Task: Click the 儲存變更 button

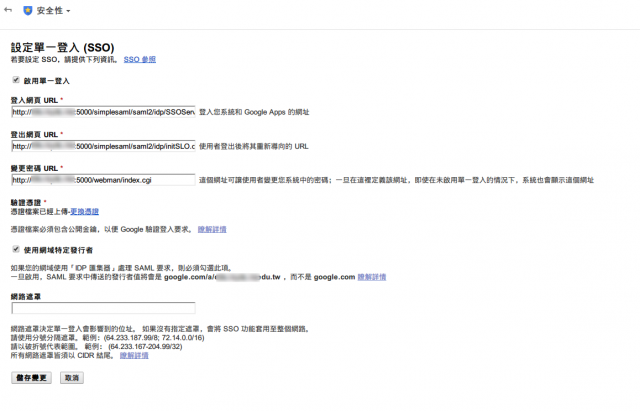Action: click(x=31, y=378)
